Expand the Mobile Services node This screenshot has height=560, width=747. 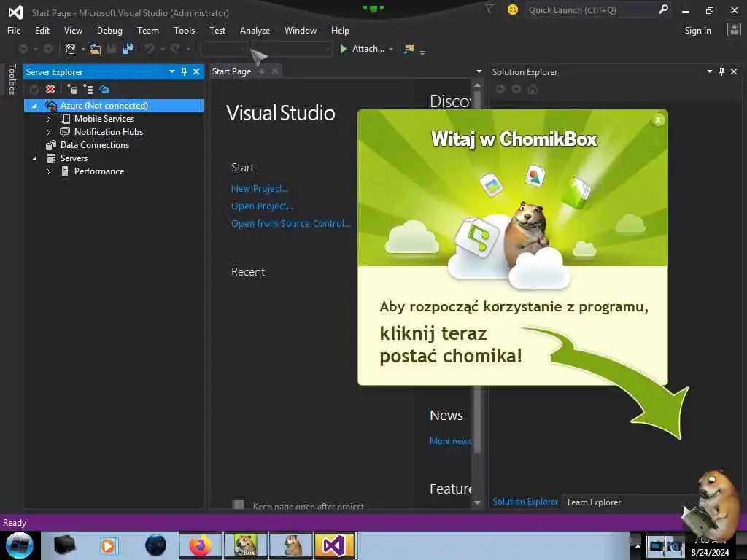tap(48, 119)
